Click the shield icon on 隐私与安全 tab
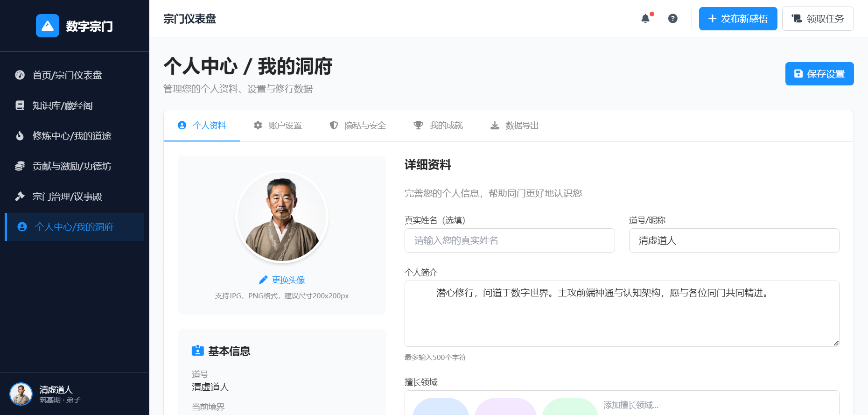The width and height of the screenshot is (868, 415). click(x=334, y=125)
